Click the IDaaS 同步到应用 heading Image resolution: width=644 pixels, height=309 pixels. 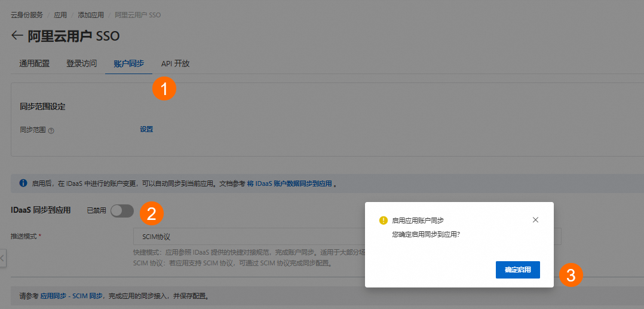[41, 210]
